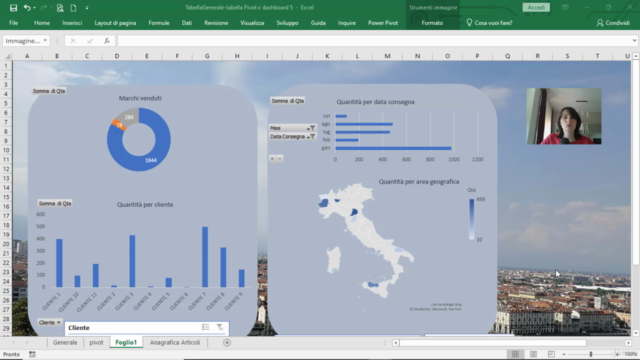The width and height of the screenshot is (640, 360).
Task: Open Print Preview icon in quick access toolbar
Action: point(60,8)
